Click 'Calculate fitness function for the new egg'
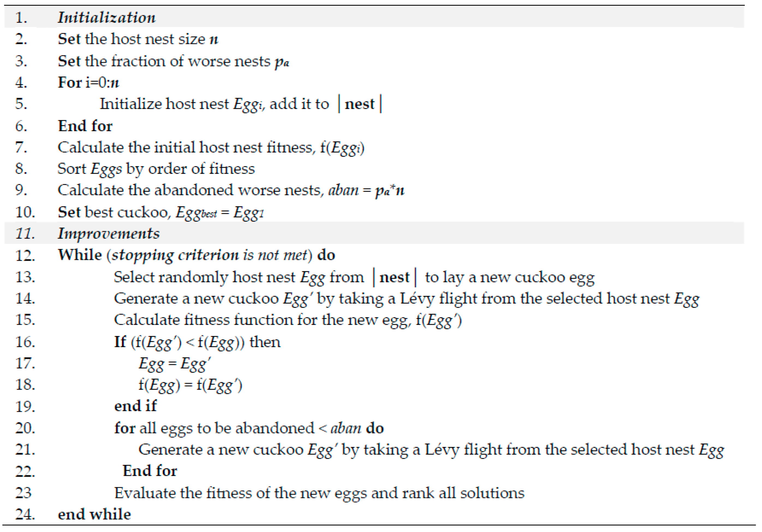The height and width of the screenshot is (532, 762). pos(287,320)
